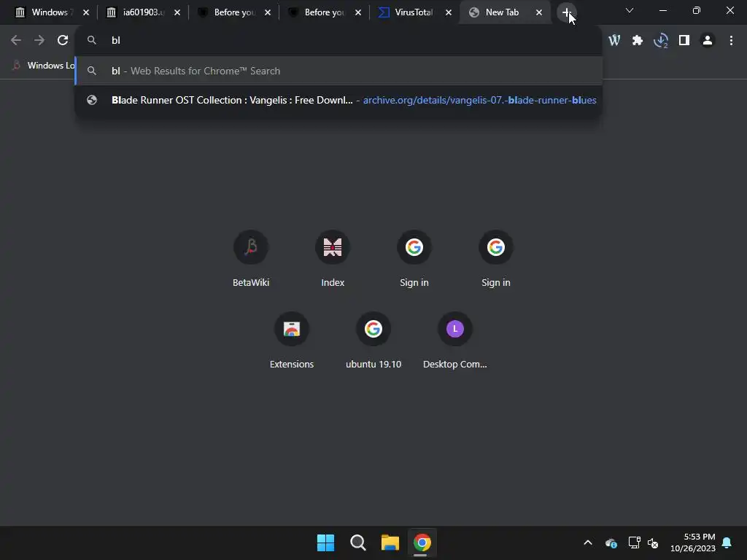Switch to the ia601903 tab
Image resolution: width=747 pixels, height=560 pixels.
point(138,12)
